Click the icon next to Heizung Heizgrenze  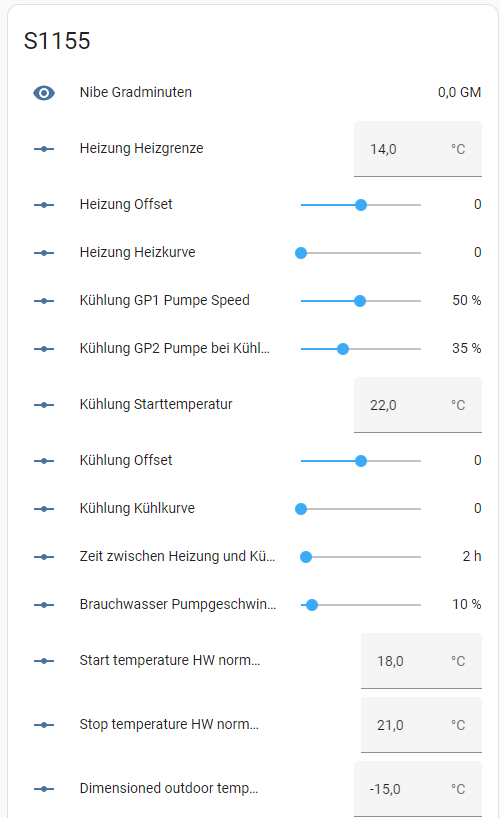[x=44, y=149]
